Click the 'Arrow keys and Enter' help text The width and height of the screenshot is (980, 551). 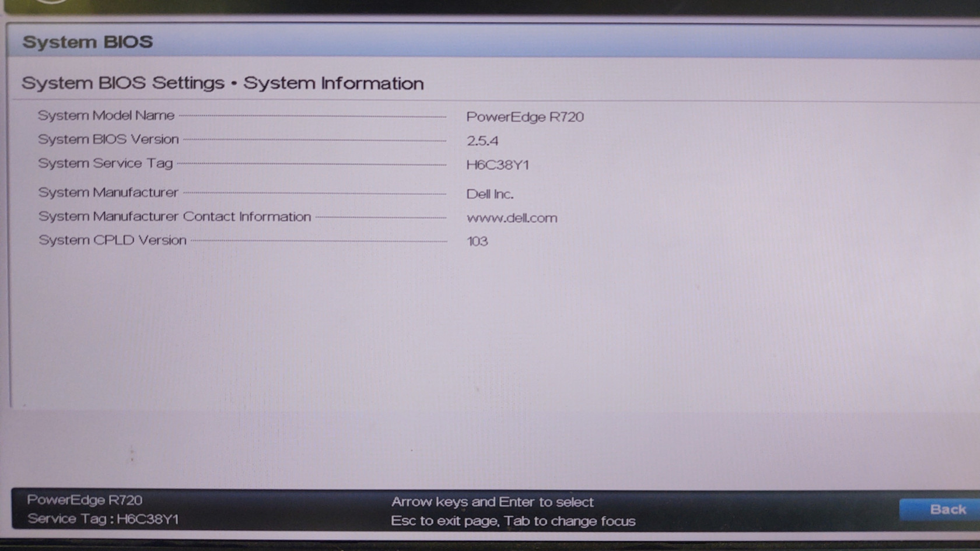point(492,502)
